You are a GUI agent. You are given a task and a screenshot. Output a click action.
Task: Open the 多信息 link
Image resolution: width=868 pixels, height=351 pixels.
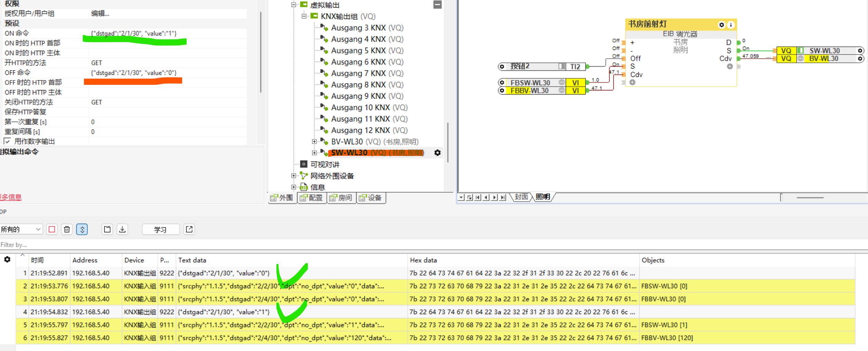11,197
